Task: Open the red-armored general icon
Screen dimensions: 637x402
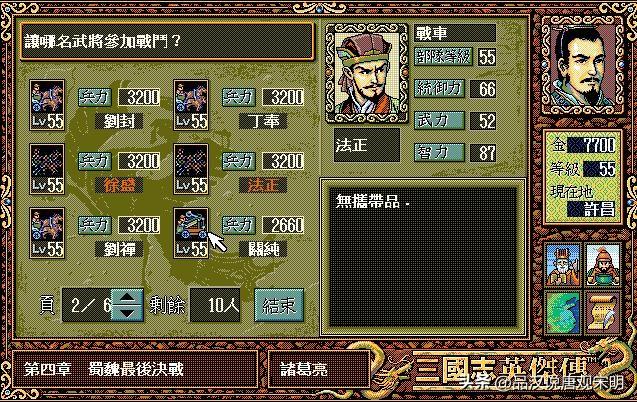Action: (603, 265)
